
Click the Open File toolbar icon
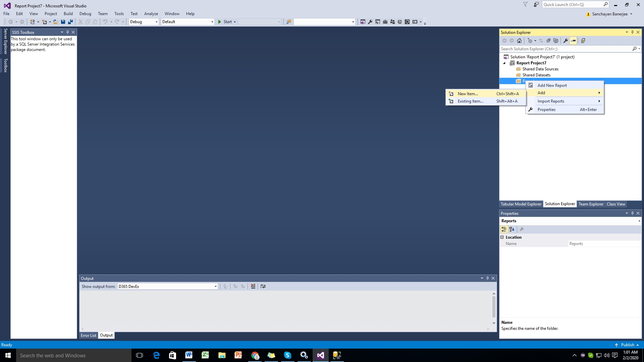(x=56, y=22)
